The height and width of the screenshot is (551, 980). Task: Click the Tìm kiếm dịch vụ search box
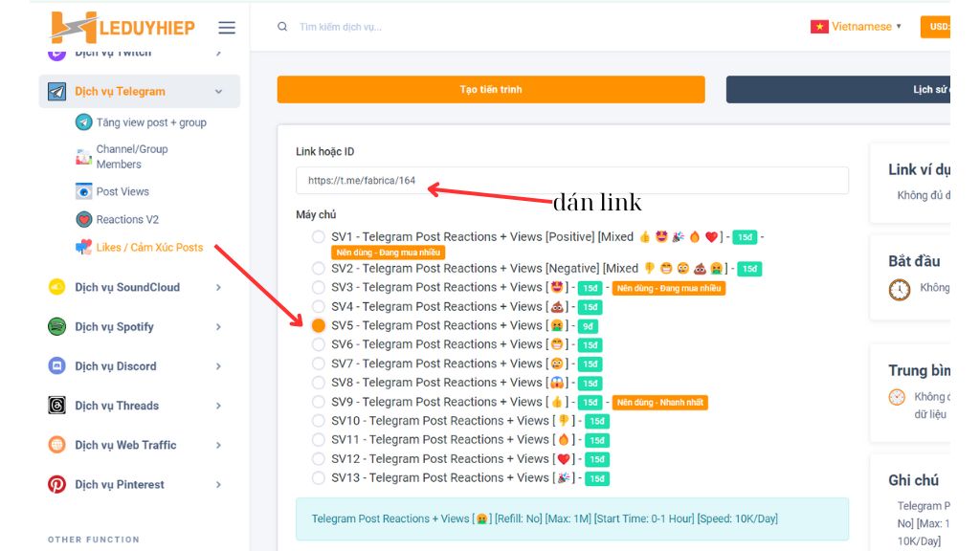[341, 27]
